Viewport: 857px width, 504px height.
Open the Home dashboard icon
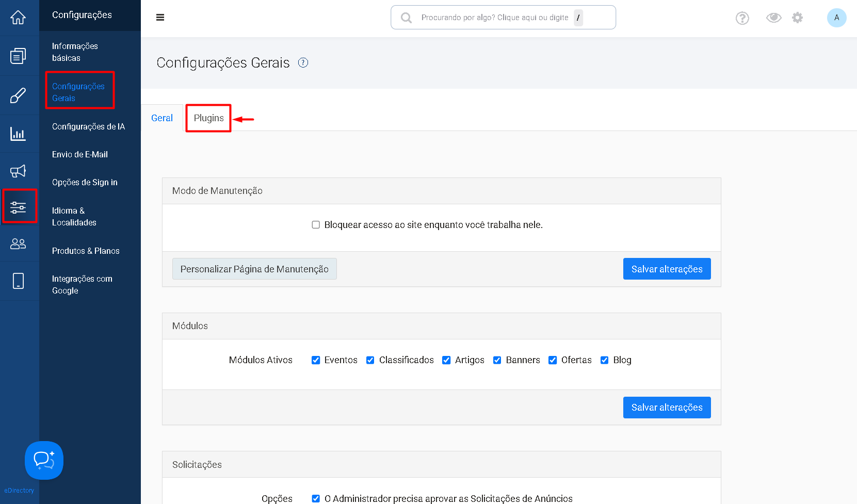(18, 18)
